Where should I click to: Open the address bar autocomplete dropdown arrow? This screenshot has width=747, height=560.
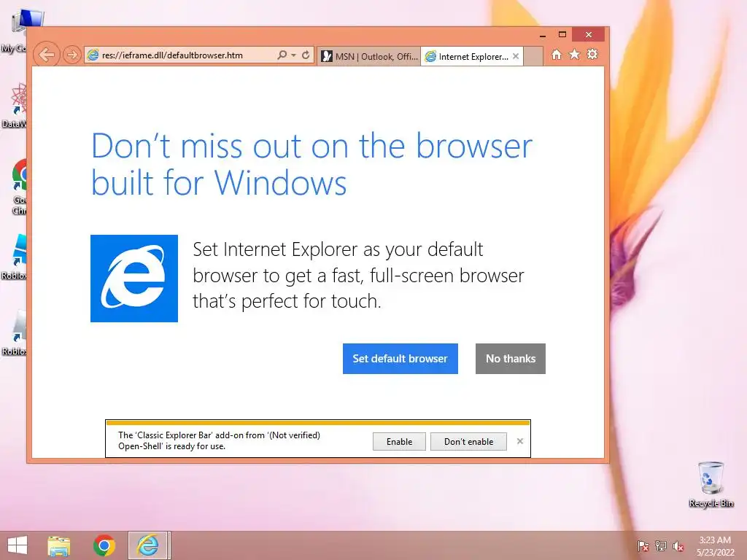click(293, 55)
